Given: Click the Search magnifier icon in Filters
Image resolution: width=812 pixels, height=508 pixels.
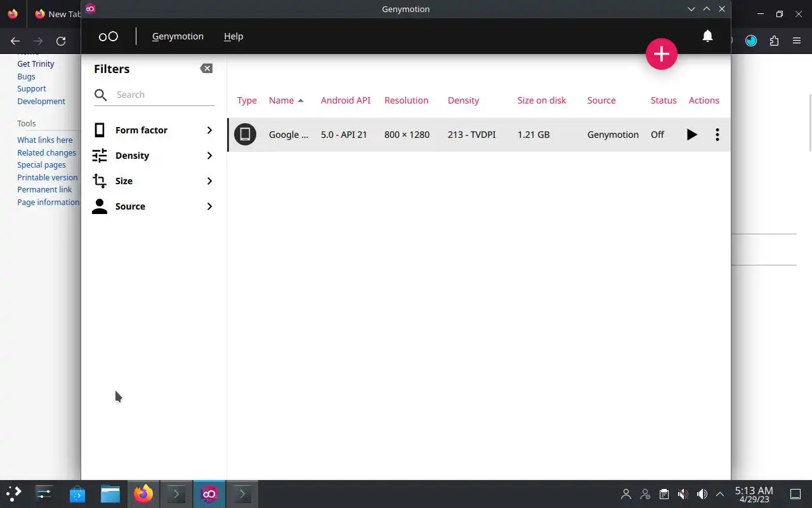Looking at the screenshot, I should point(101,95).
